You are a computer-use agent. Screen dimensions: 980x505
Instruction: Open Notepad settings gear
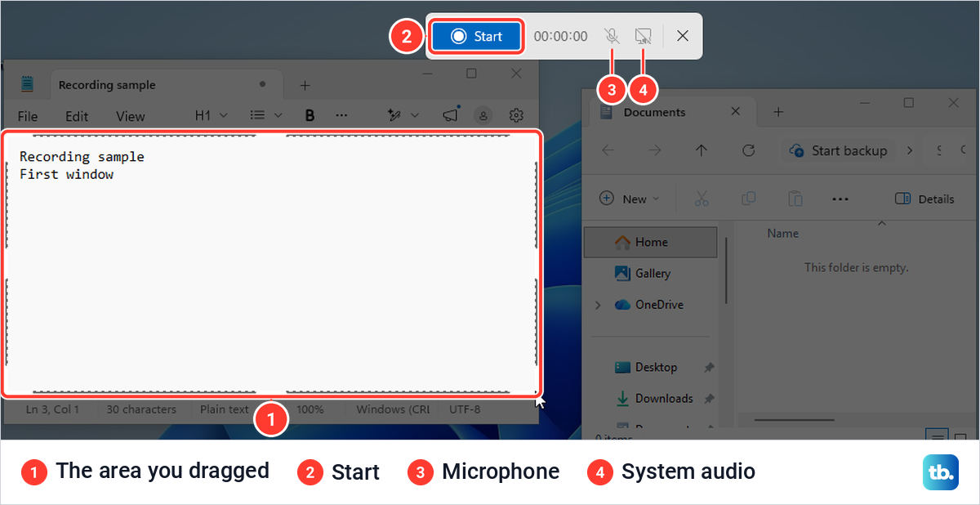(x=516, y=116)
